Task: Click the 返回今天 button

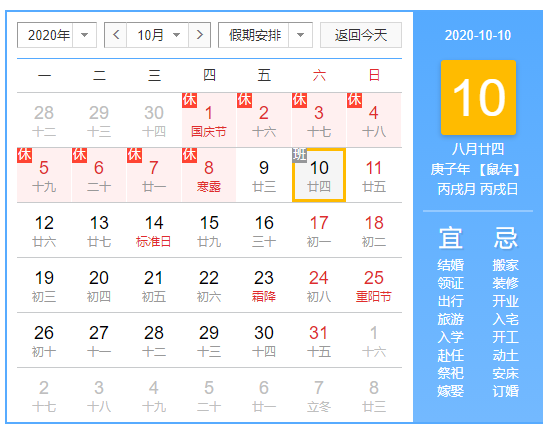Action: pos(361,35)
